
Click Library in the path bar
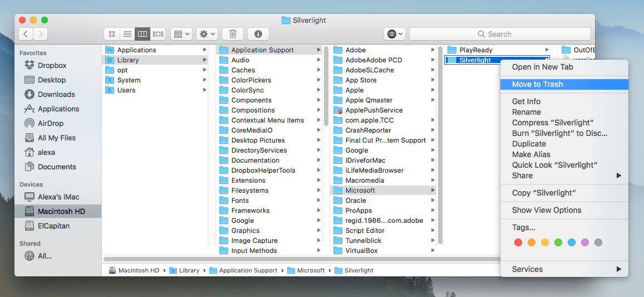(x=184, y=270)
